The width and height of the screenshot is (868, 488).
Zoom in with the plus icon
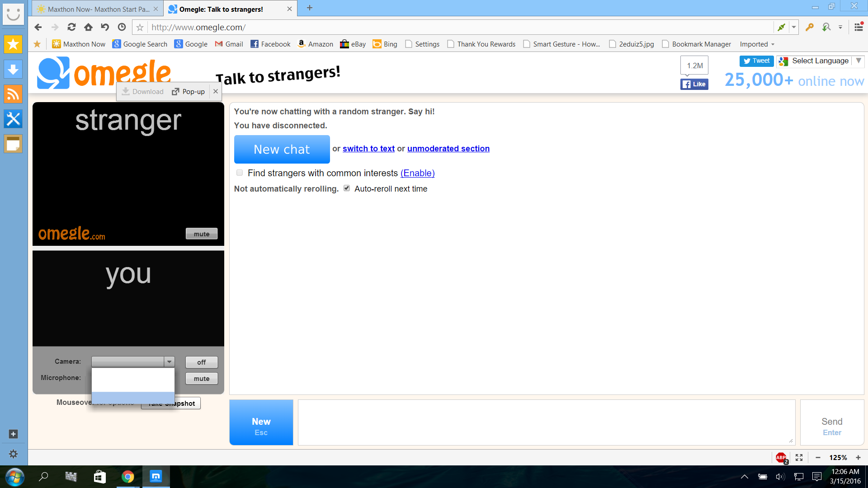tap(858, 458)
